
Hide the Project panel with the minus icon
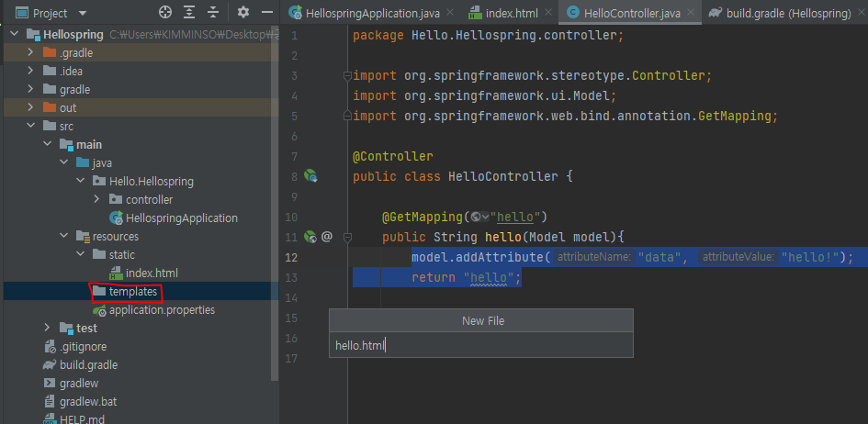[x=267, y=12]
